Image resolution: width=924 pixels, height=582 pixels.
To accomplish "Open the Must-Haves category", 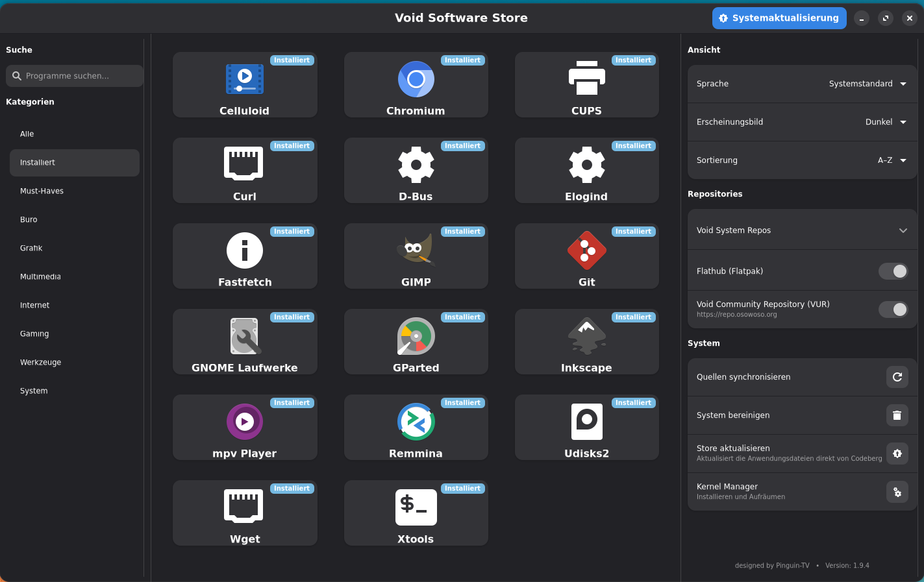I will coord(75,191).
